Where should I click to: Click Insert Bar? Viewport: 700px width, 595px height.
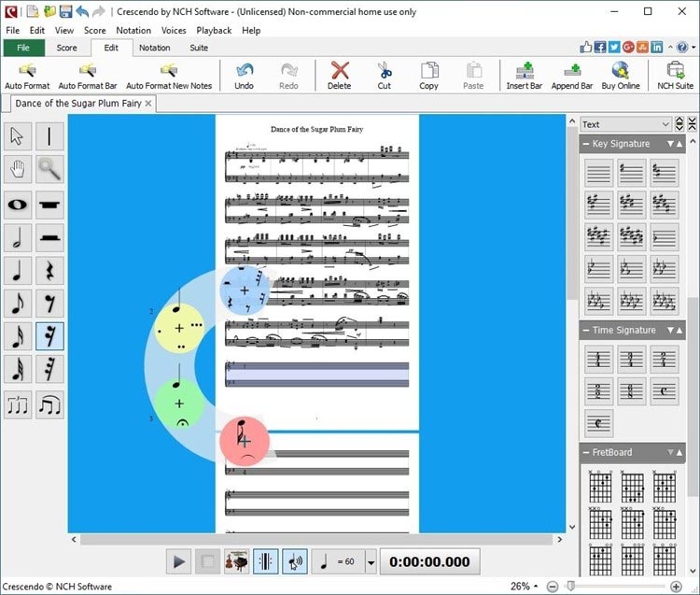pyautogui.click(x=525, y=76)
